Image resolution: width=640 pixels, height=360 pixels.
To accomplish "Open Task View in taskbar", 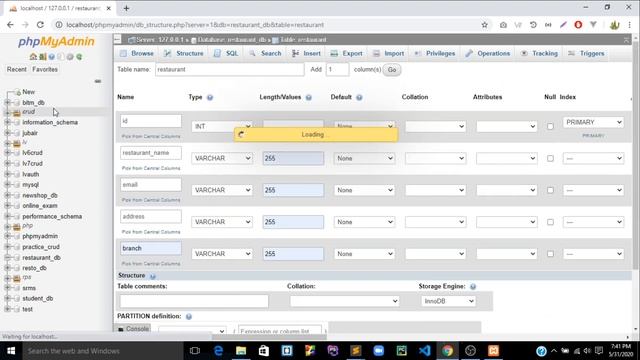I will click(195, 351).
